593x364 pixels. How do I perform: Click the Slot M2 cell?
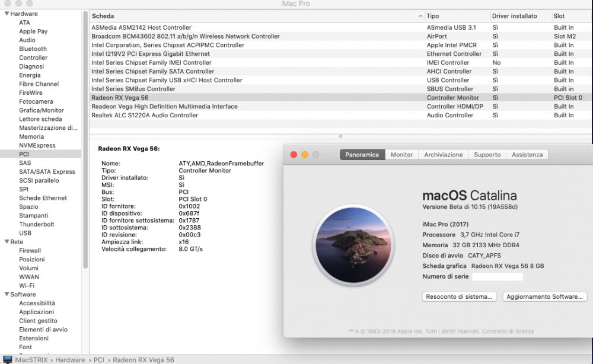tap(565, 36)
